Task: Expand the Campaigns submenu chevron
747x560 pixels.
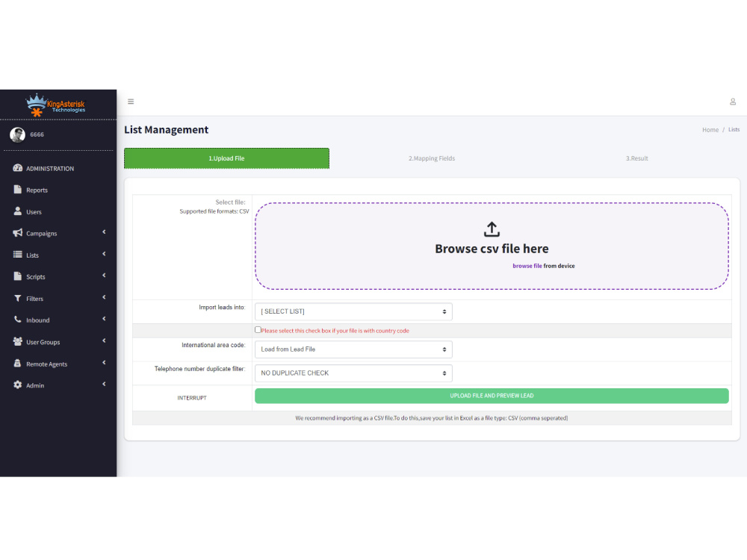Action: point(104,232)
